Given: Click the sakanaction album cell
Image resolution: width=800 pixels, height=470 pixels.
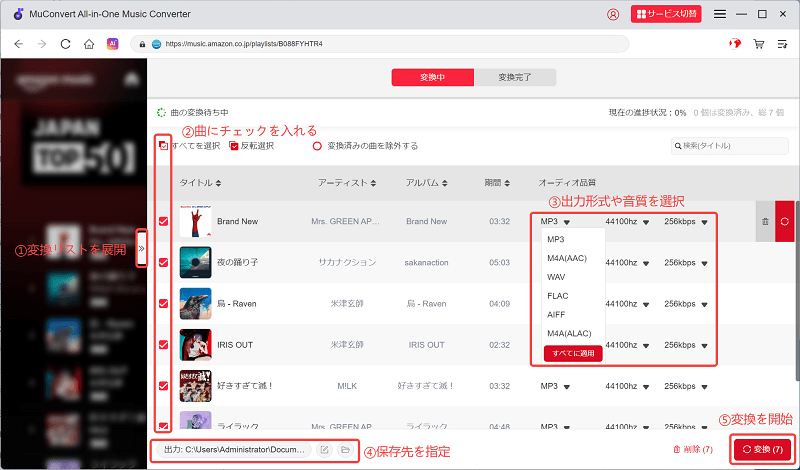Looking at the screenshot, I should (x=426, y=262).
